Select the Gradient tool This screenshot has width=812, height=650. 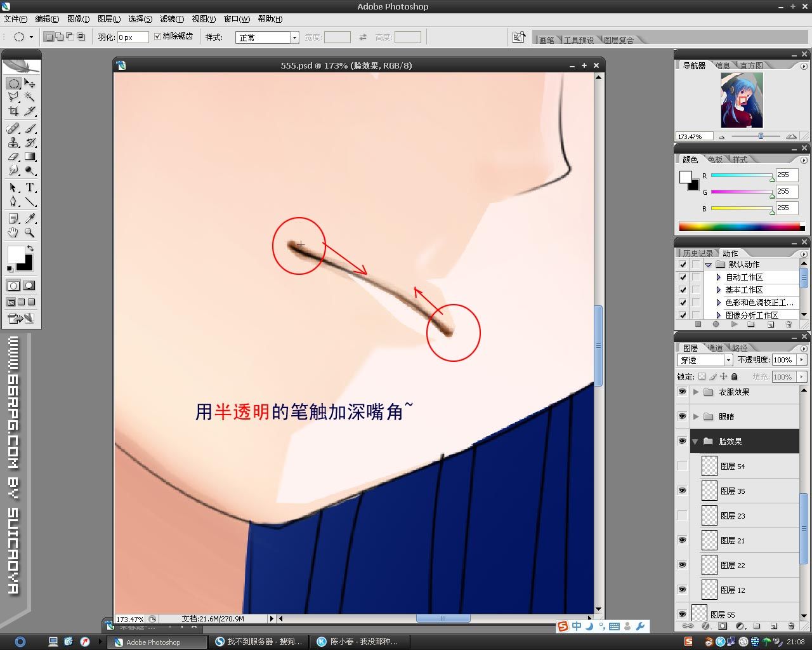(x=30, y=157)
